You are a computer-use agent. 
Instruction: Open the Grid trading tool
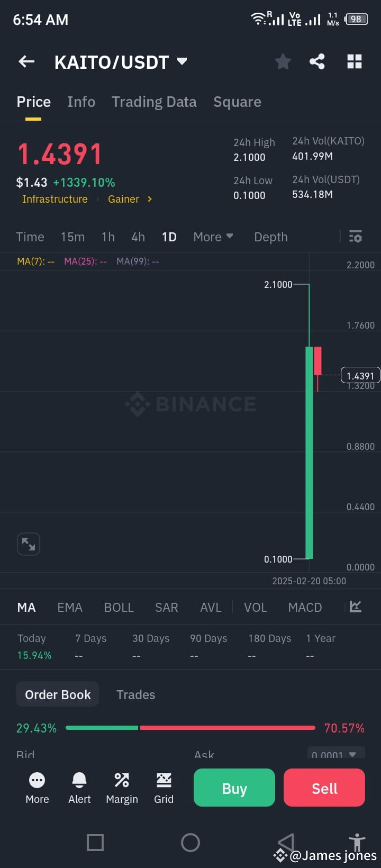164,788
